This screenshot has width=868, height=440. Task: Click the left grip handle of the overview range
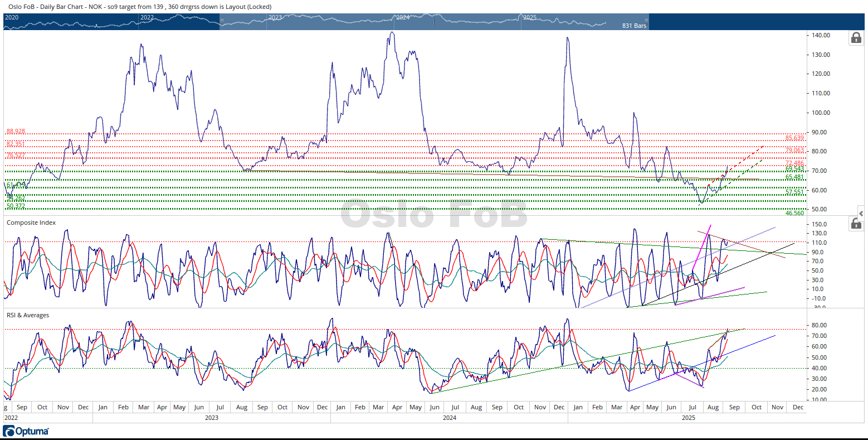point(222,21)
